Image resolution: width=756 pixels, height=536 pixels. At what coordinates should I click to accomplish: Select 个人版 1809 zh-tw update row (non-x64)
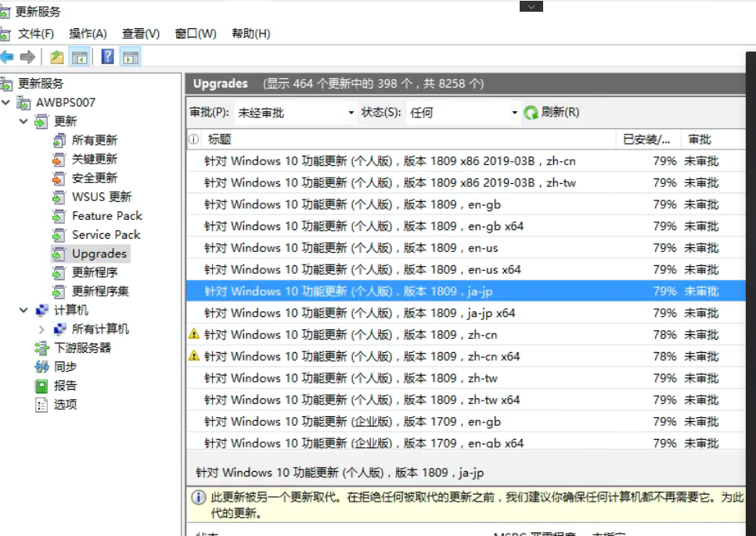pos(466,378)
